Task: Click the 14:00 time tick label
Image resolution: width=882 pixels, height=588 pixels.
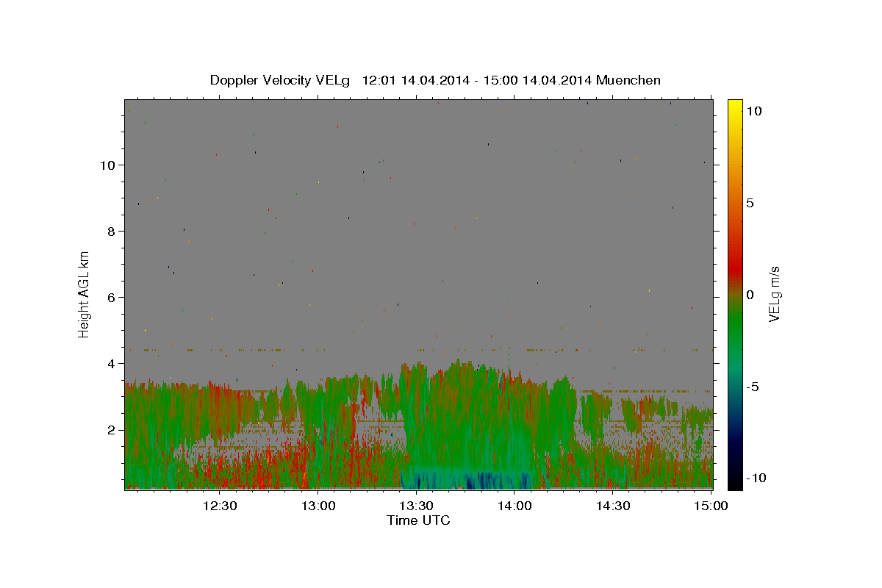Action: [514, 506]
